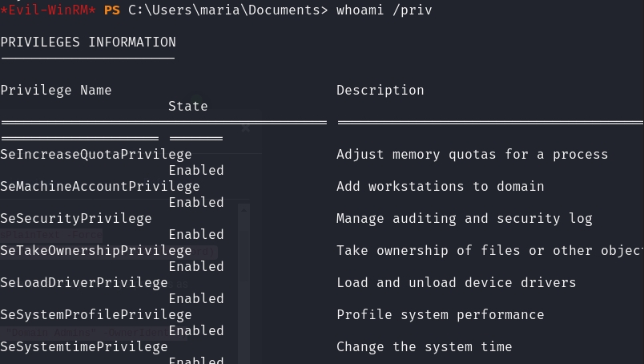Screen dimensions: 644x364
Task: Select the SeIncreaseQuotaPrivilege entry
Action: 96,155
